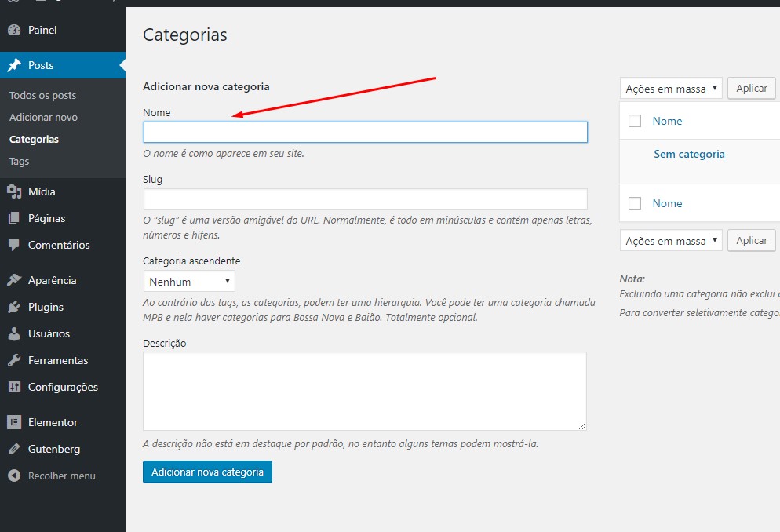The image size is (780, 532).
Task: Open the Usuários menu label
Action: pos(49,333)
